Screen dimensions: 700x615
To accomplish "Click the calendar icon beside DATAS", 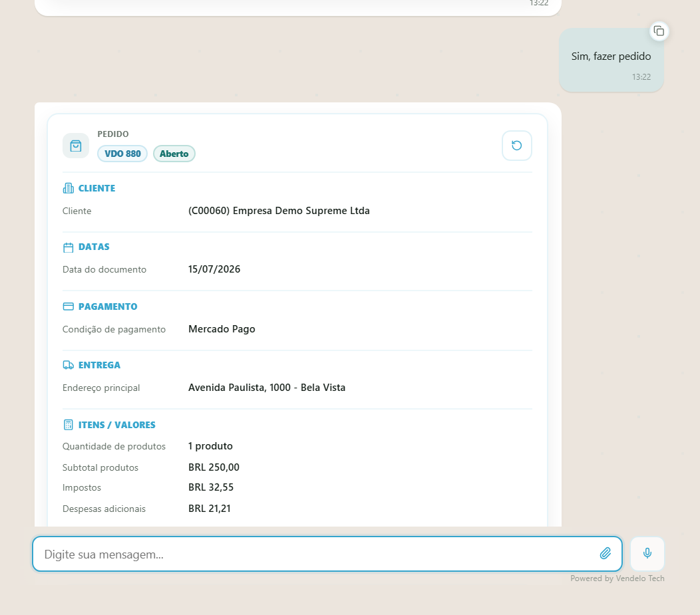I will (69, 247).
